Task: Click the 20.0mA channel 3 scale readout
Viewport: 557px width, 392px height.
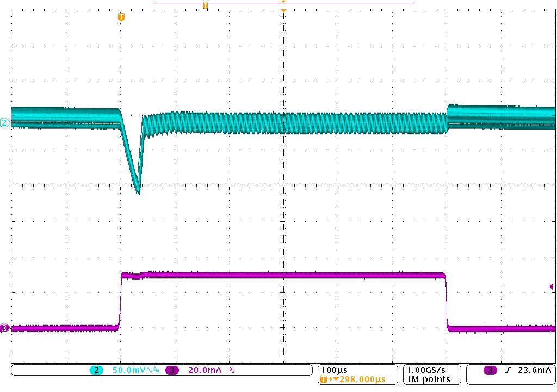Action: (205, 370)
